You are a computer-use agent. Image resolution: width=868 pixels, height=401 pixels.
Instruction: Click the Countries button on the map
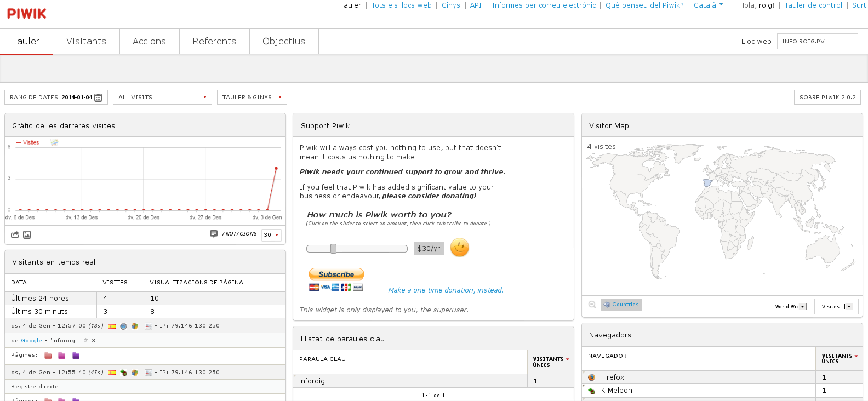click(621, 305)
